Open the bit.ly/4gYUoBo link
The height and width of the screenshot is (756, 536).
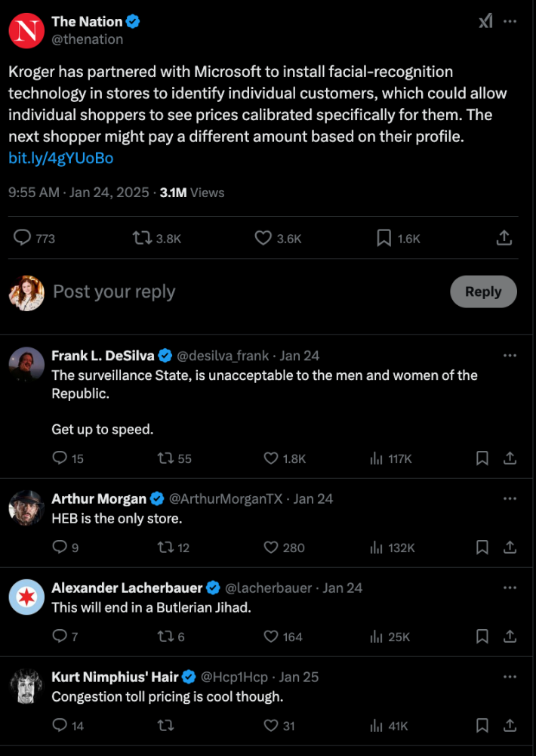point(60,158)
